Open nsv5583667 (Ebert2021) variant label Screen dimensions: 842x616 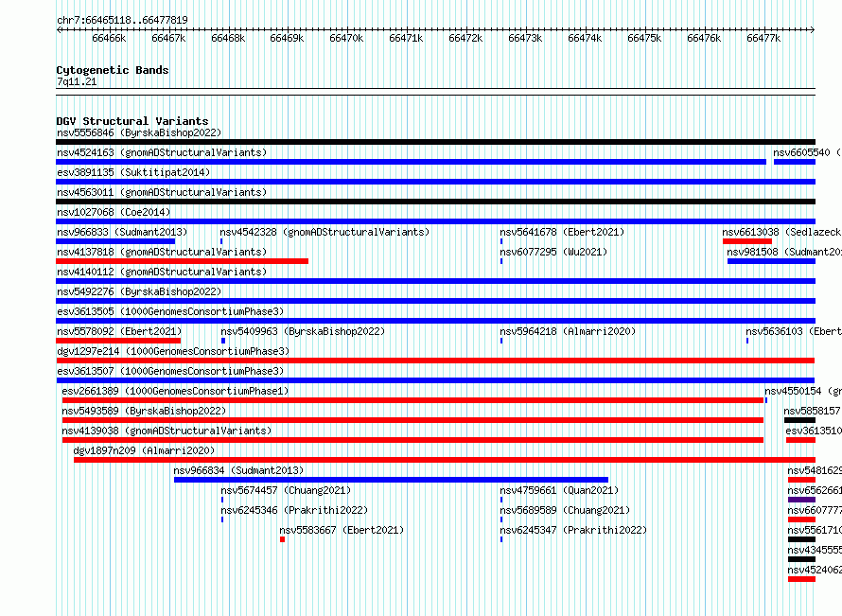click(x=342, y=530)
